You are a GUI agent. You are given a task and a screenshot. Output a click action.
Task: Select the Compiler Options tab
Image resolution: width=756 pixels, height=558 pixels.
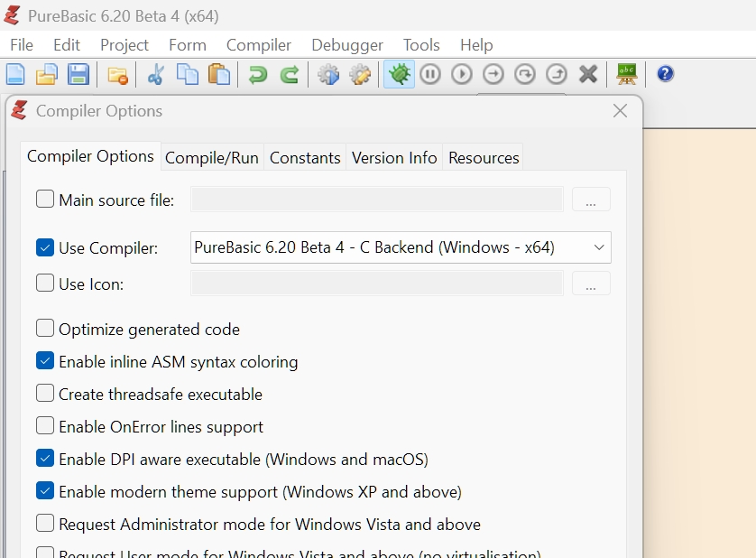tap(90, 156)
